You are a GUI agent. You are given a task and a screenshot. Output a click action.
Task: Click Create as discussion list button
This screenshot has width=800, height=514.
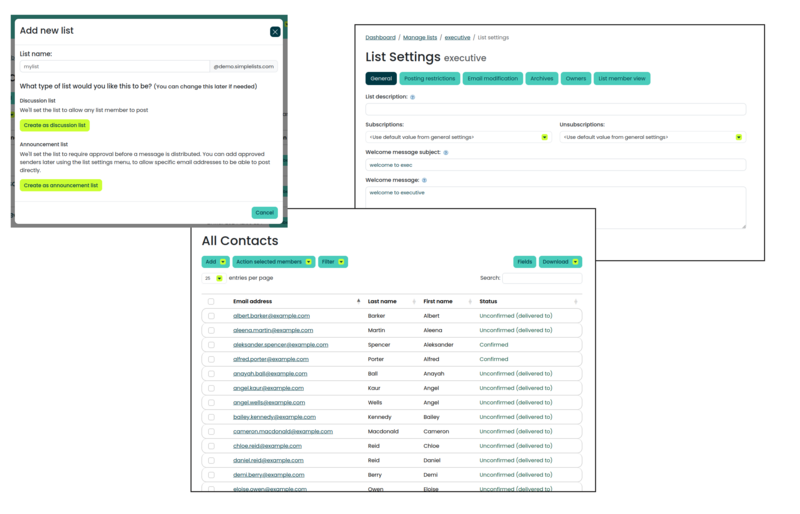click(x=55, y=125)
